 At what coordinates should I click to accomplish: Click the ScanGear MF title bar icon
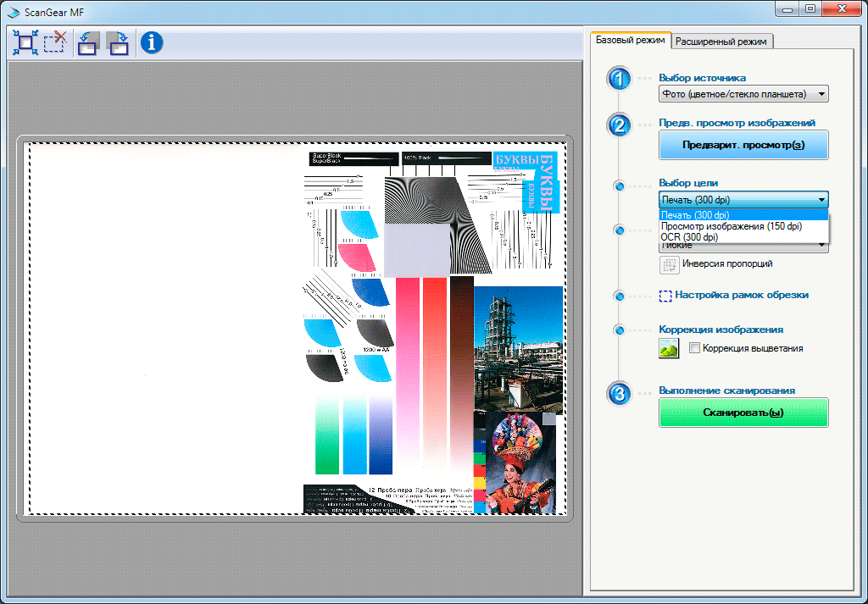(13, 11)
